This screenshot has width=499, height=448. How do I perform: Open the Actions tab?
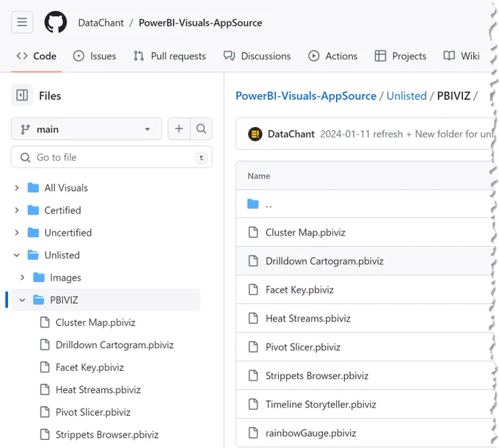point(332,56)
